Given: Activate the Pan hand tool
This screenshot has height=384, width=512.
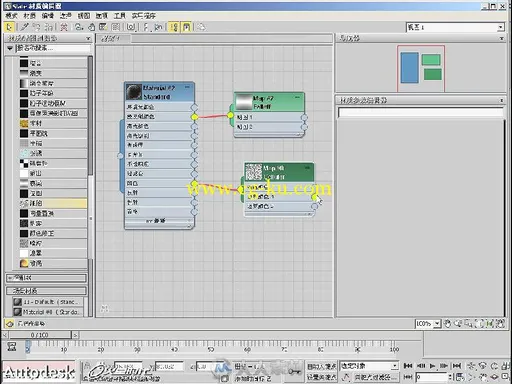Looking at the screenshot, I should (x=448, y=323).
